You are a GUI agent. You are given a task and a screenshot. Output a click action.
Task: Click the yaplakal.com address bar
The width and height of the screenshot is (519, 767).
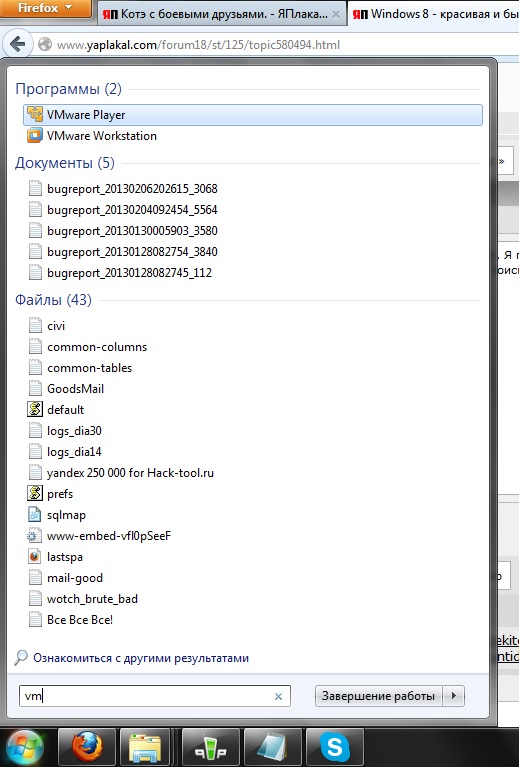pos(198,45)
